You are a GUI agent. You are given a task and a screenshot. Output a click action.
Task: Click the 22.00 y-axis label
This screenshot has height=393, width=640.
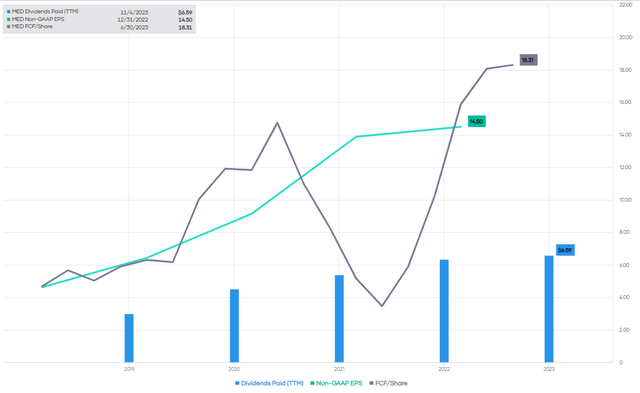coord(625,5)
